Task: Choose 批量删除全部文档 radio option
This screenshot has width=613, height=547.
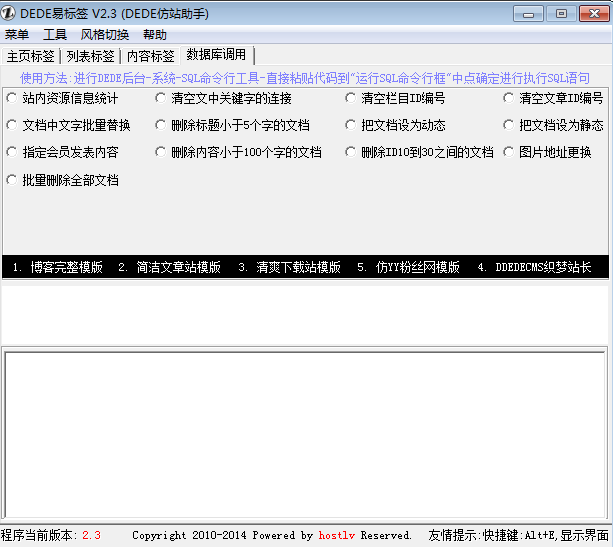Action: pyautogui.click(x=12, y=180)
